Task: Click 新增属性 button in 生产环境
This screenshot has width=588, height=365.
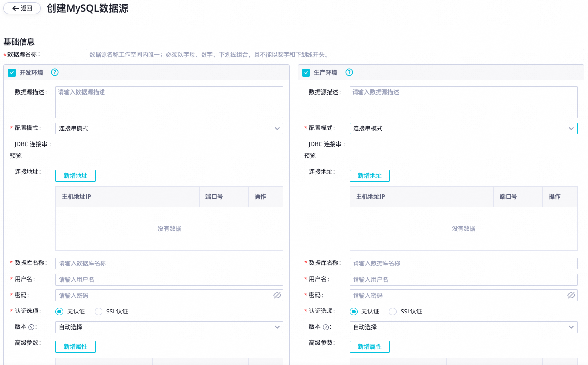Action: pos(369,347)
